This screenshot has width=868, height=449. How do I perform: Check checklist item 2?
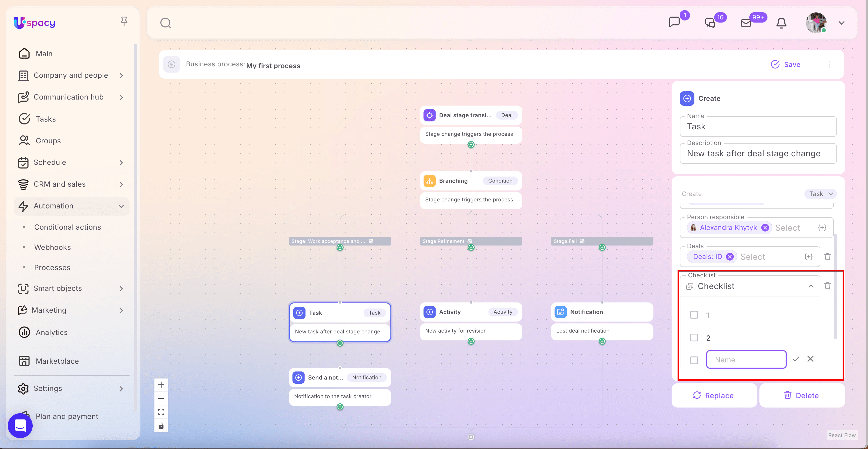pos(694,338)
